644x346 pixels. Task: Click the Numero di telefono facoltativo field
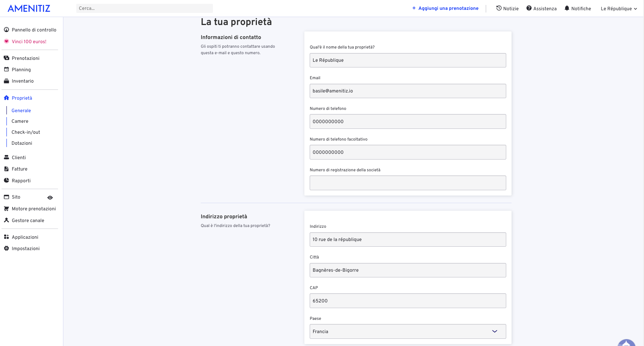pyautogui.click(x=408, y=152)
